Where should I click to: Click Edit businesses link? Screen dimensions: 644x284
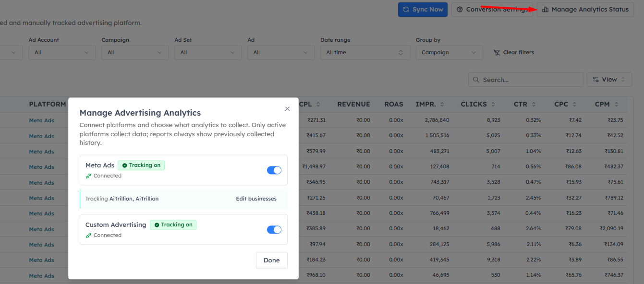[256, 199]
